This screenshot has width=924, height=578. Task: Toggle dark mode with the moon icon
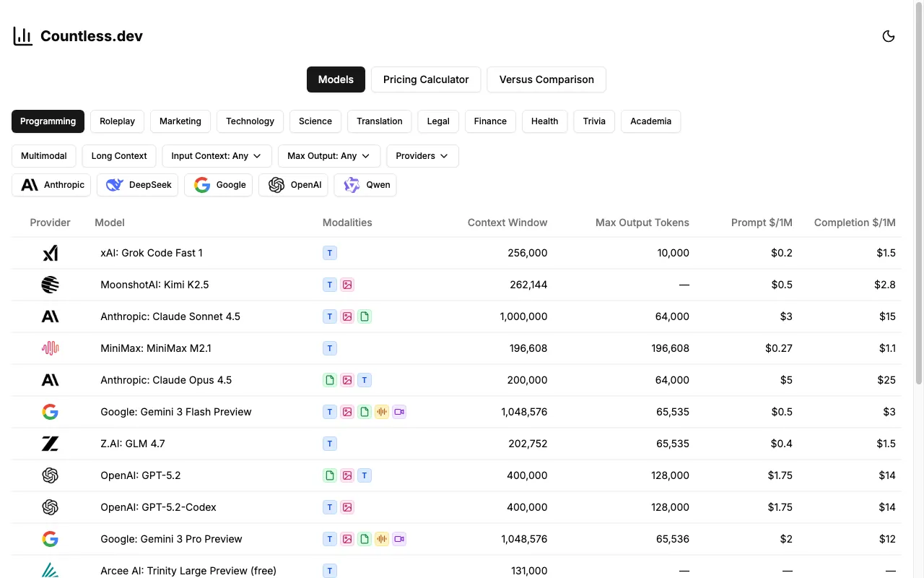(x=889, y=36)
